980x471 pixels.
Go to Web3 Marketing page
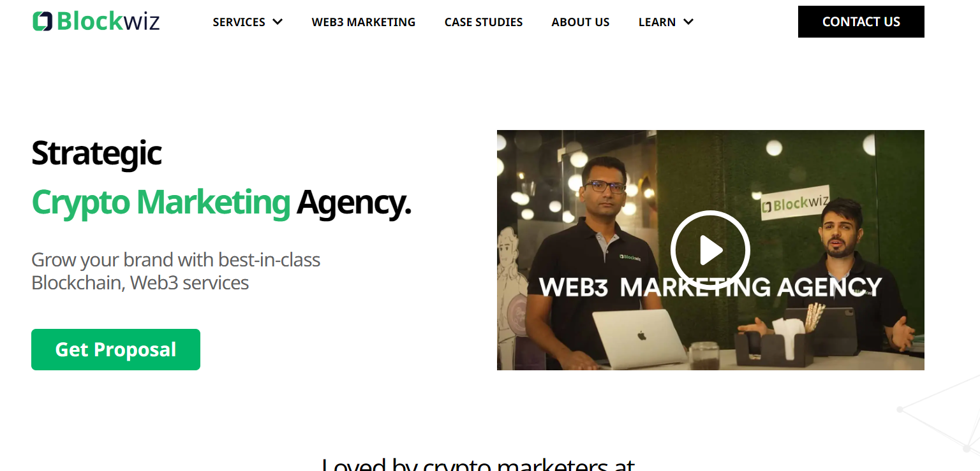364,22
